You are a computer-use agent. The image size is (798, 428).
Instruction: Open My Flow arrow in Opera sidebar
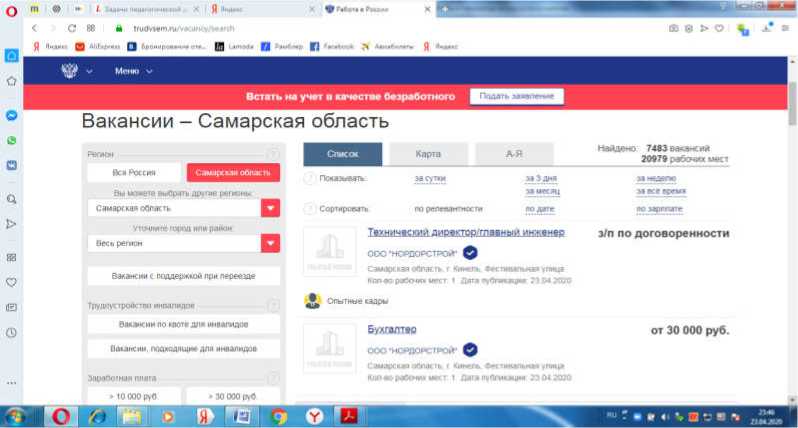pyautogui.click(x=11, y=224)
